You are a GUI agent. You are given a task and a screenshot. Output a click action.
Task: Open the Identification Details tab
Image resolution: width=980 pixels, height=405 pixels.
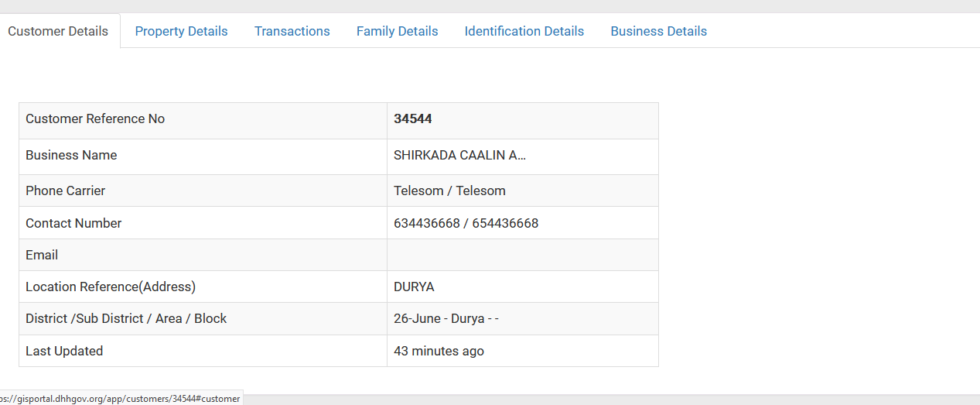[524, 31]
